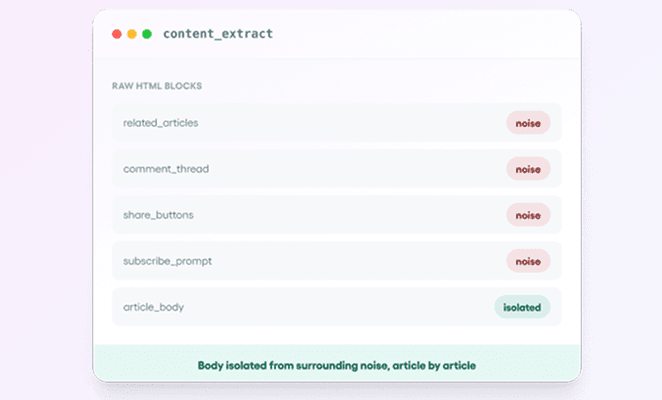This screenshot has width=662, height=400.
Task: Select the related_articles row
Action: (336, 122)
